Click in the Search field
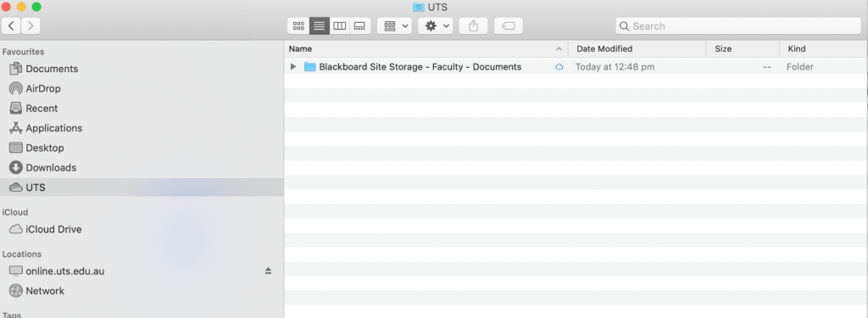The width and height of the screenshot is (868, 318). point(738,26)
